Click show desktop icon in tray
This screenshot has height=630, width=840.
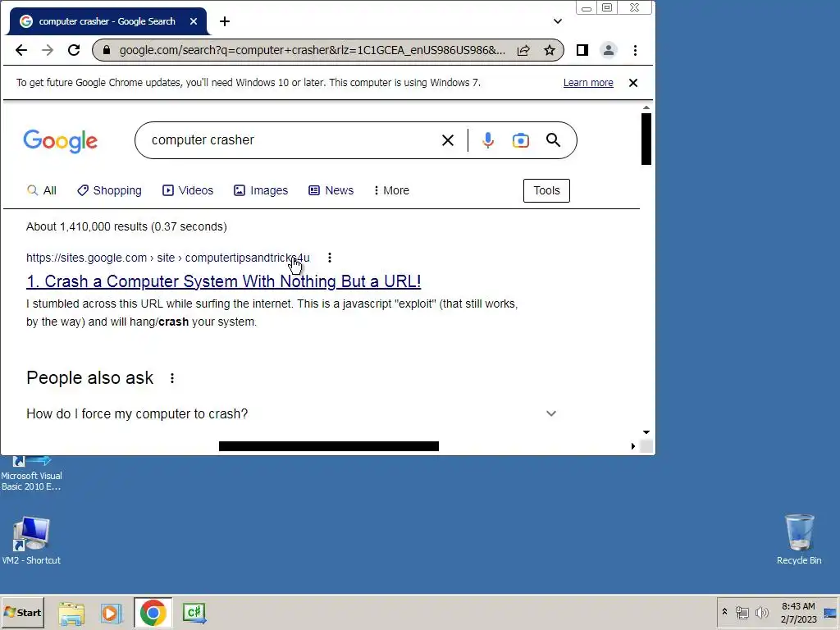830,612
